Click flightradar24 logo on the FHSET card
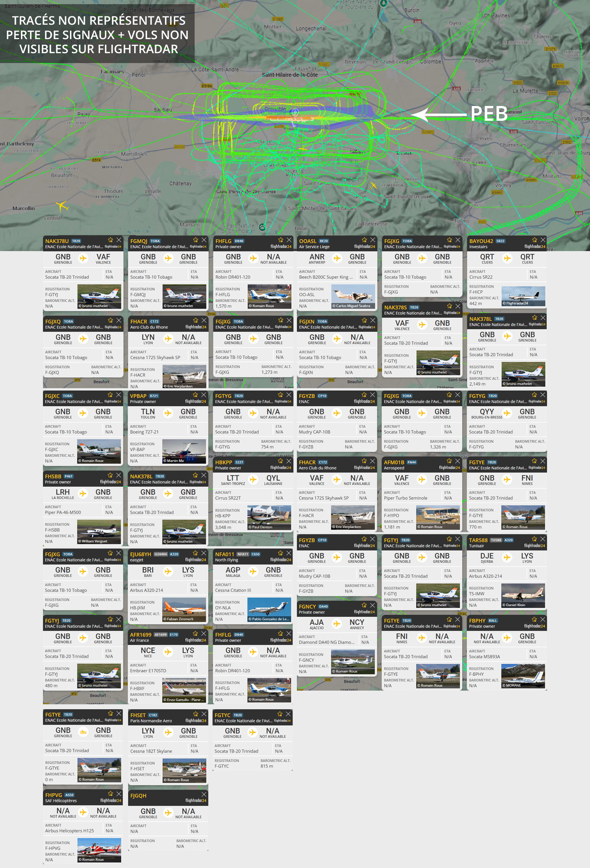Image resolution: width=590 pixels, height=868 pixels. click(x=195, y=721)
